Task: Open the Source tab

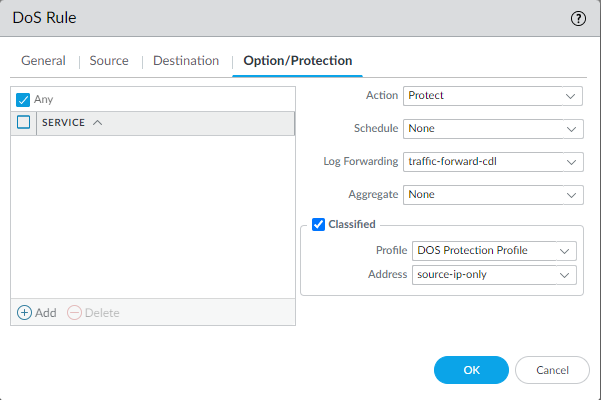Action: pos(109,61)
